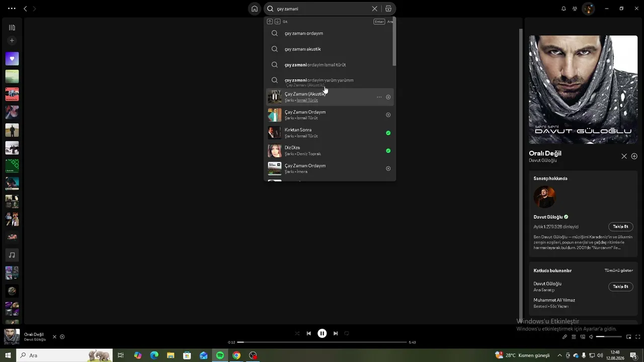Click the Diz Dize result cover thumbnail
This screenshot has width=644, height=362.
[275, 150]
